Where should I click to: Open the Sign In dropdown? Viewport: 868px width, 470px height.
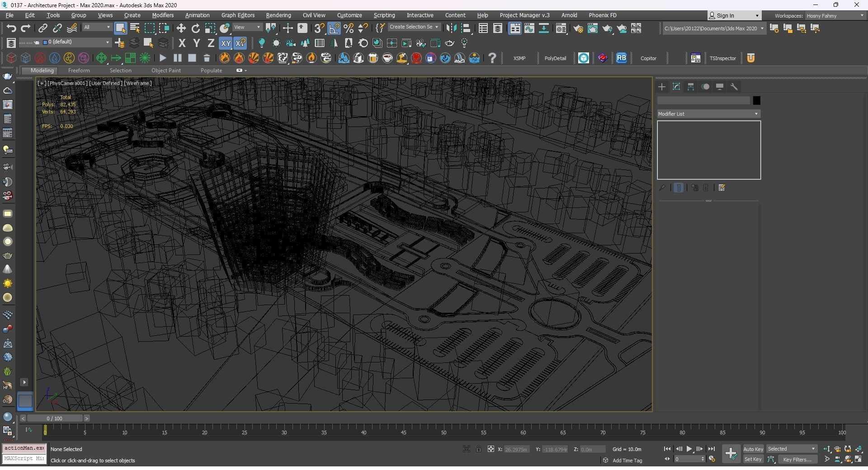(734, 15)
